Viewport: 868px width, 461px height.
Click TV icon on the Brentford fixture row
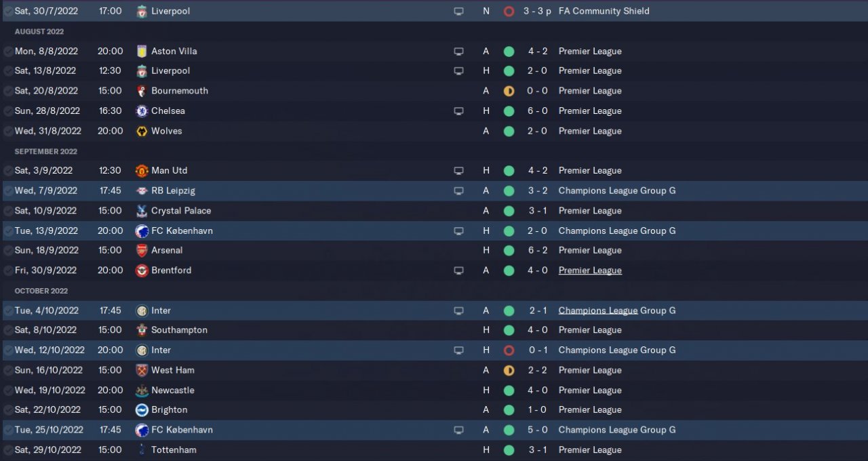coord(458,270)
